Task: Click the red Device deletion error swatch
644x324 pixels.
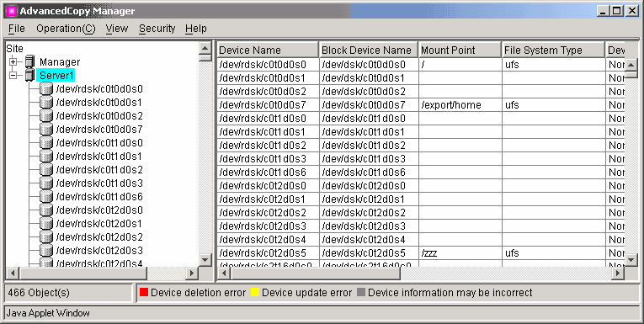Action: pyautogui.click(x=144, y=292)
